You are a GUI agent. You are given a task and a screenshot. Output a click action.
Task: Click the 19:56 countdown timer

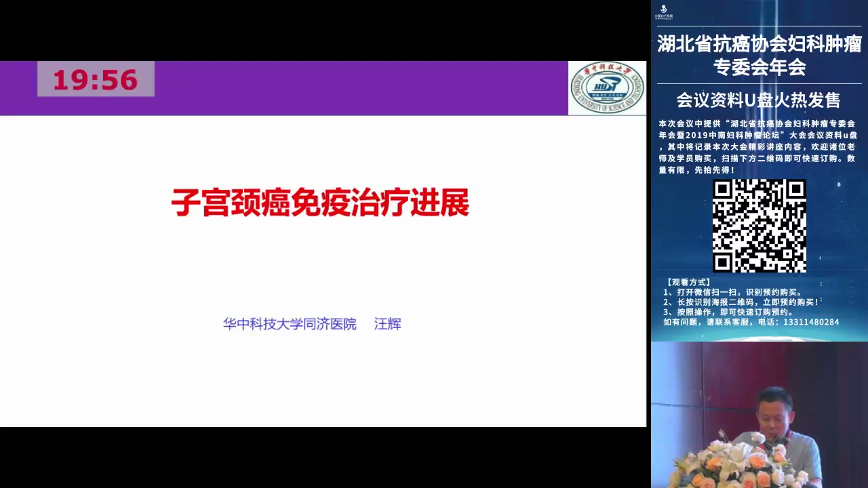96,79
